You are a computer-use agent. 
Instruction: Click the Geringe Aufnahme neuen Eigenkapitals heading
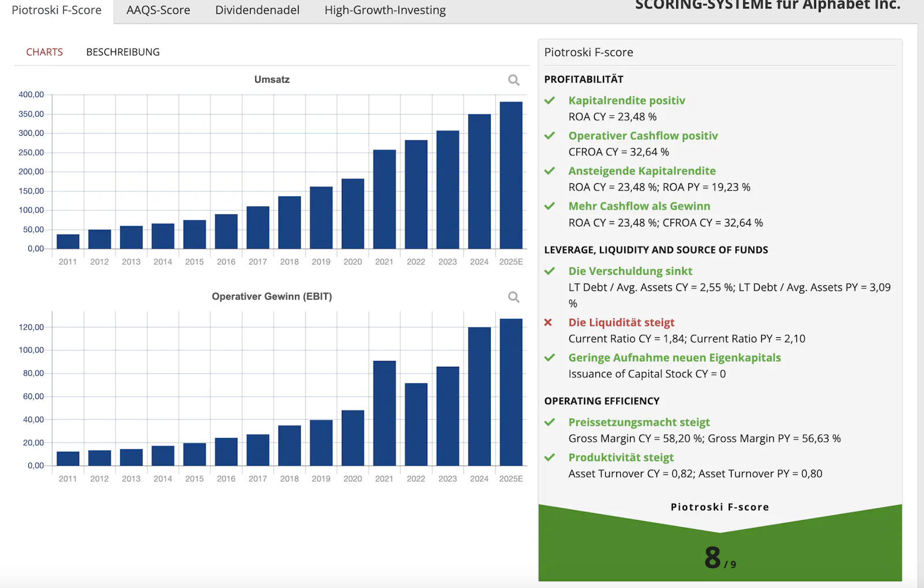tap(675, 358)
